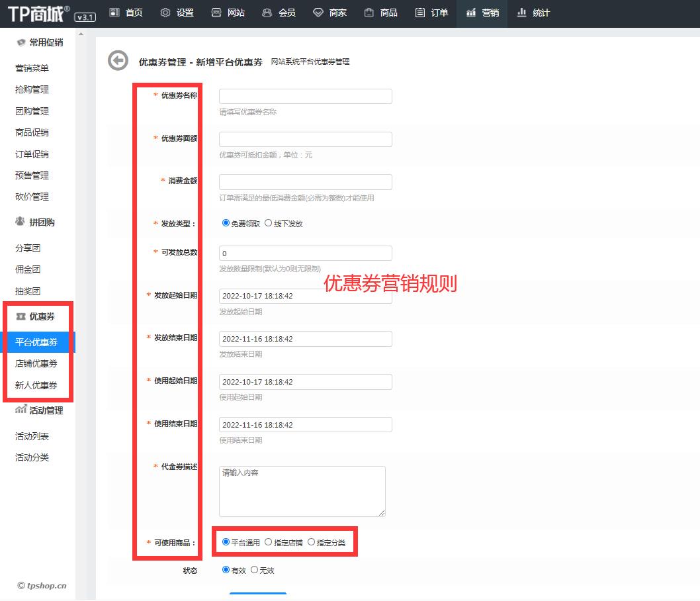Image resolution: width=700 pixels, height=601 pixels.
Task: Go to 抢购管理 in sidebar
Action: tap(32, 89)
